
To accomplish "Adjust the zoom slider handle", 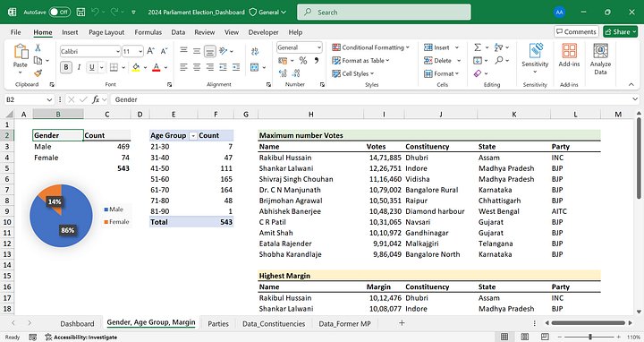I will tap(590, 337).
